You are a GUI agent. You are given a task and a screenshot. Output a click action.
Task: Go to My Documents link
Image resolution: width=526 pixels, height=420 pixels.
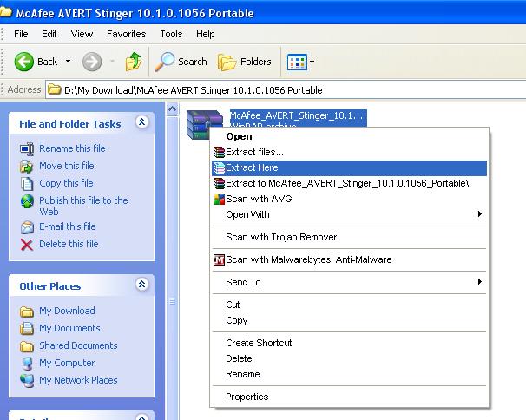[x=69, y=328]
